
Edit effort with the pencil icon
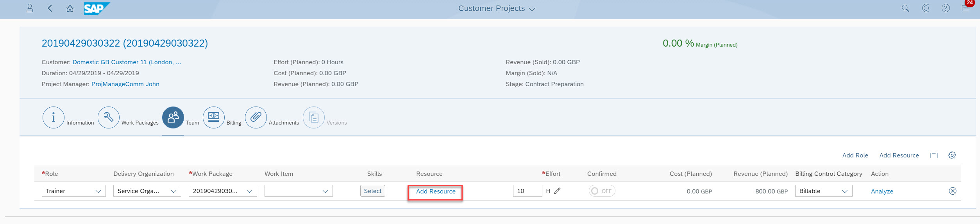click(558, 191)
